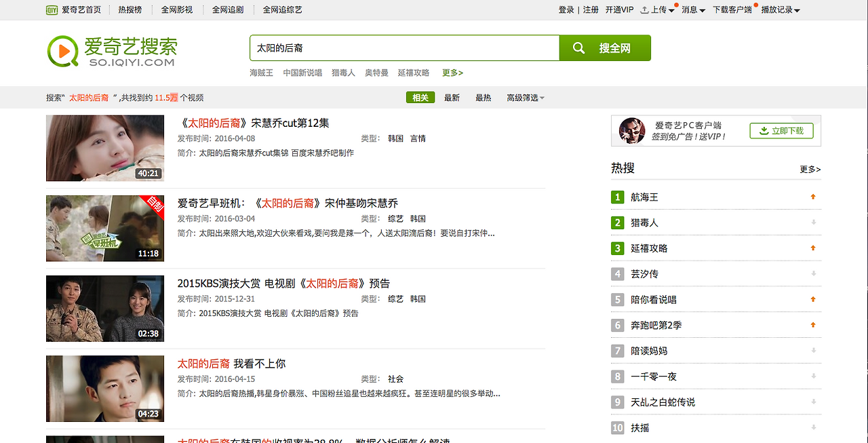Open the 消息 dropdown menu
Image resolution: width=868 pixels, height=443 pixels.
(x=693, y=10)
